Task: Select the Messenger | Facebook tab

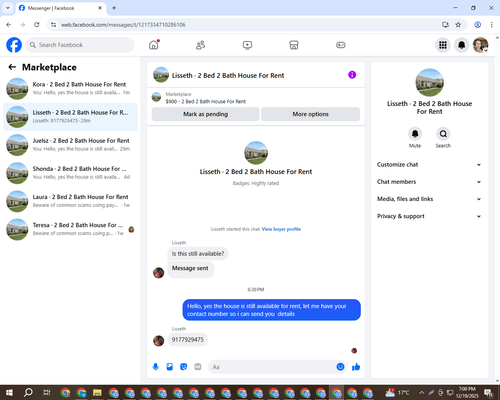Action: tap(61, 8)
